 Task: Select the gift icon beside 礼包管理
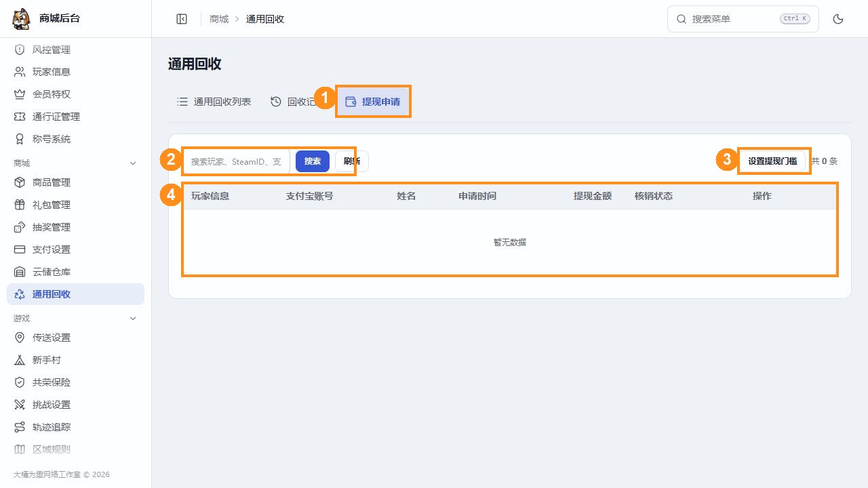(x=20, y=205)
